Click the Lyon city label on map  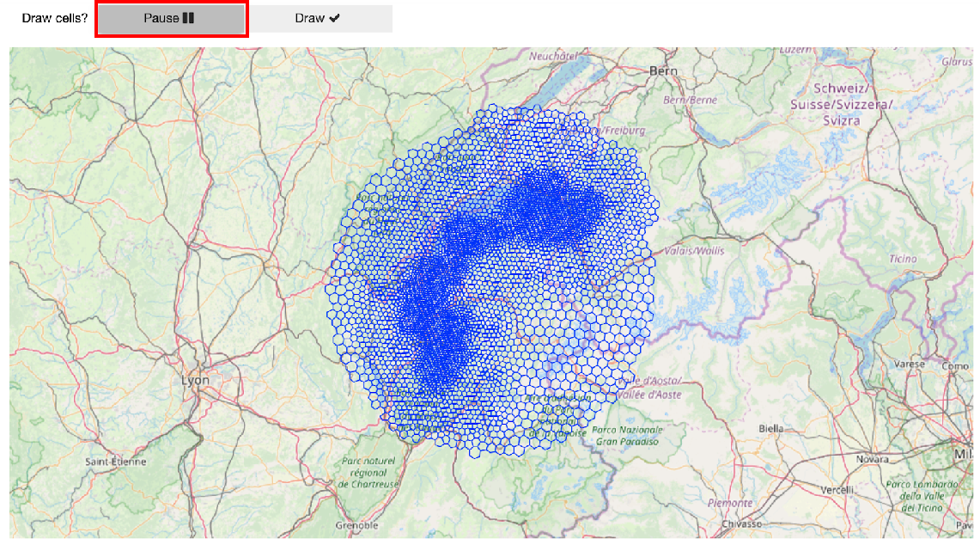[195, 381]
